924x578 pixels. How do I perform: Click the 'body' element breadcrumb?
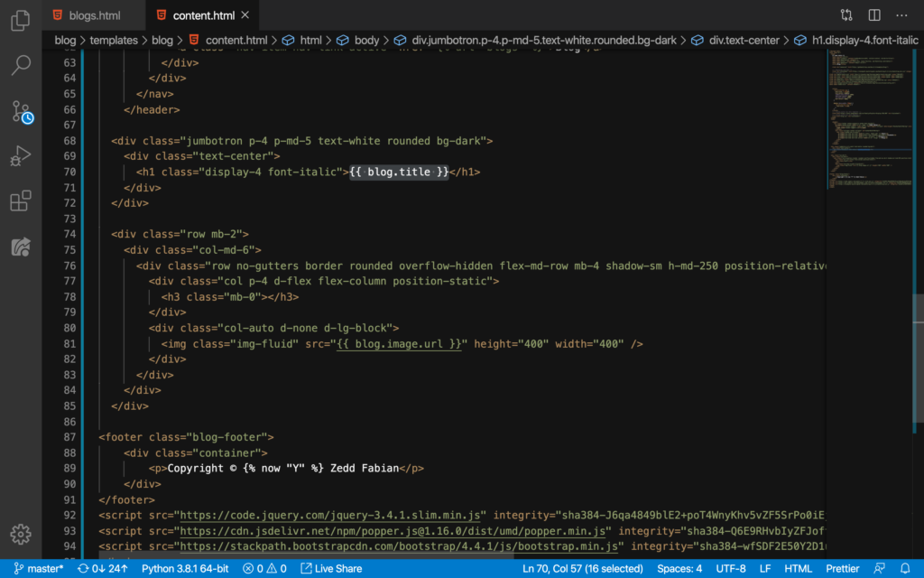(x=366, y=40)
